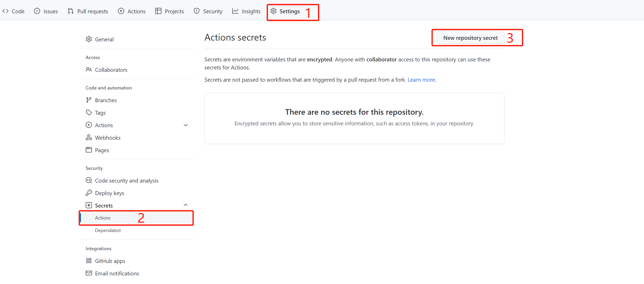The height and width of the screenshot is (284, 644).
Task: Follow the Learn more link
Action: click(421, 80)
